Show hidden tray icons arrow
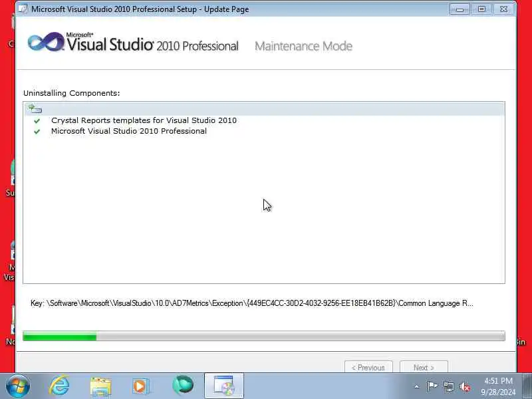Screen dimensions: 532x399 [x=417, y=386]
